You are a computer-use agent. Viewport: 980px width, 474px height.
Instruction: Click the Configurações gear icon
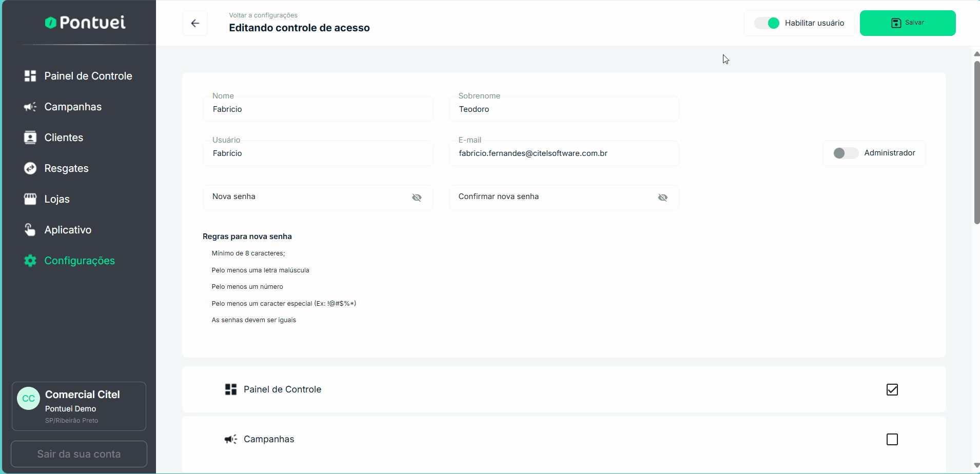(30, 261)
